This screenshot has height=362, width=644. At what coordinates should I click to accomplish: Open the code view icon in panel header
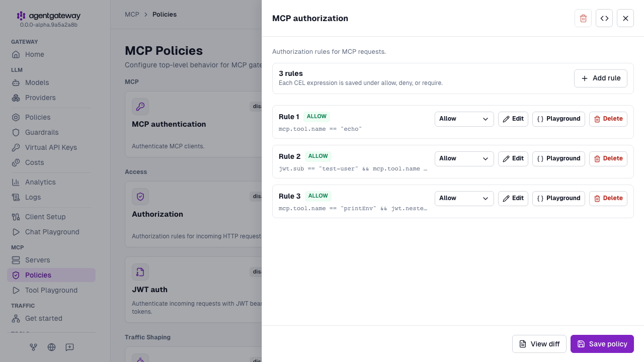click(604, 18)
